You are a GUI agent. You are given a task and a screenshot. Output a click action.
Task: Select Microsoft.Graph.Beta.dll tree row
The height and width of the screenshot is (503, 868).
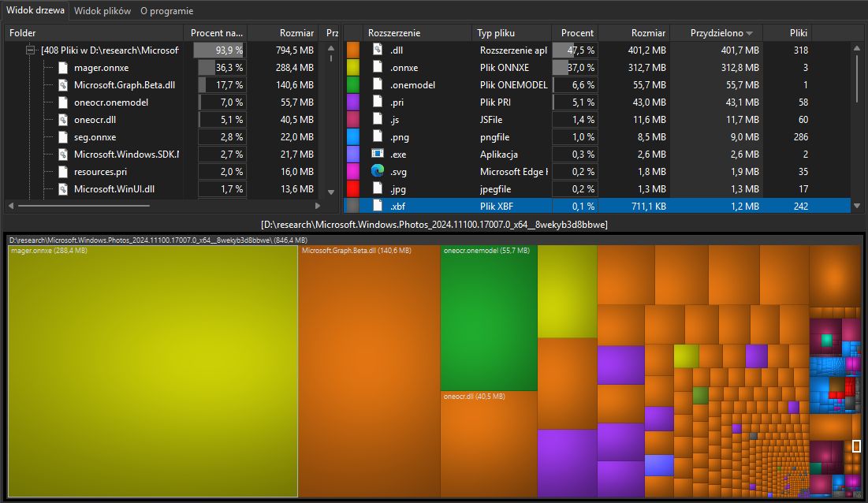click(x=125, y=84)
